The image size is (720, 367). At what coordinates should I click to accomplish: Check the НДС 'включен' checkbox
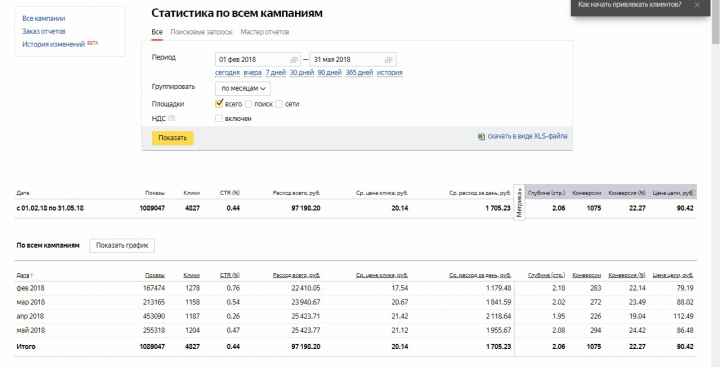(219, 119)
